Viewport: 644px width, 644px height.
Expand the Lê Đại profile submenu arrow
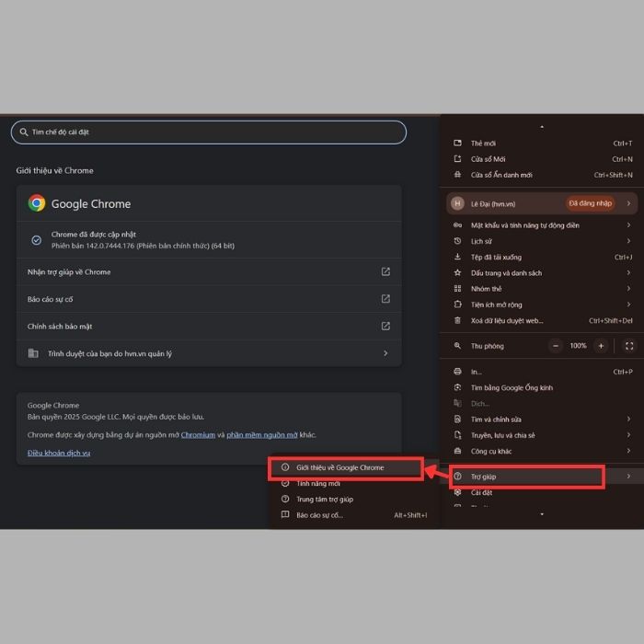coord(628,203)
